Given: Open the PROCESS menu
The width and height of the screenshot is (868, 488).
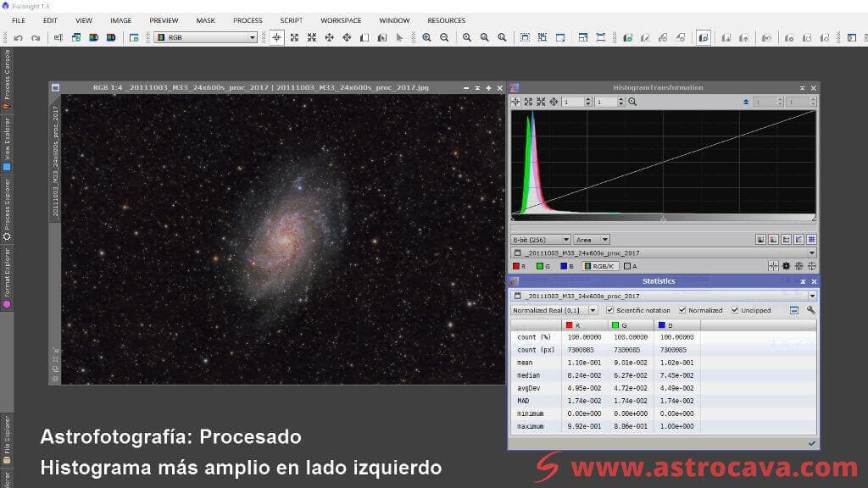Looking at the screenshot, I should coord(248,19).
